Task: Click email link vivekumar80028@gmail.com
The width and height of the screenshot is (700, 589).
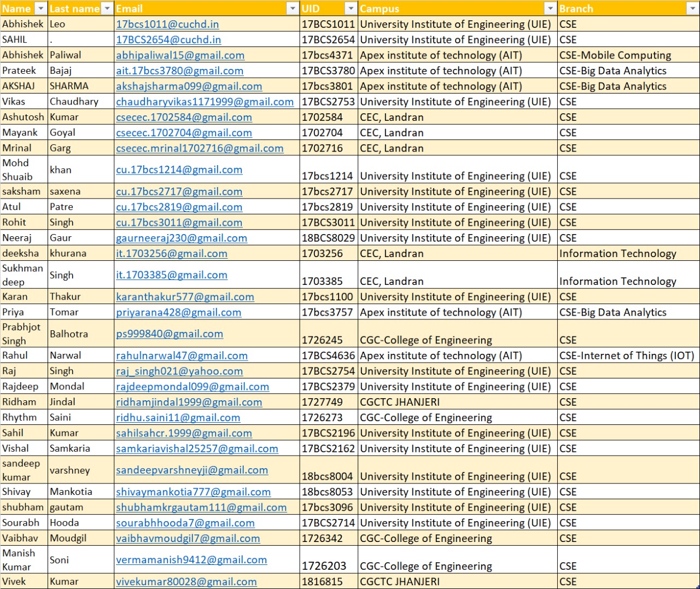Action: pos(186,582)
